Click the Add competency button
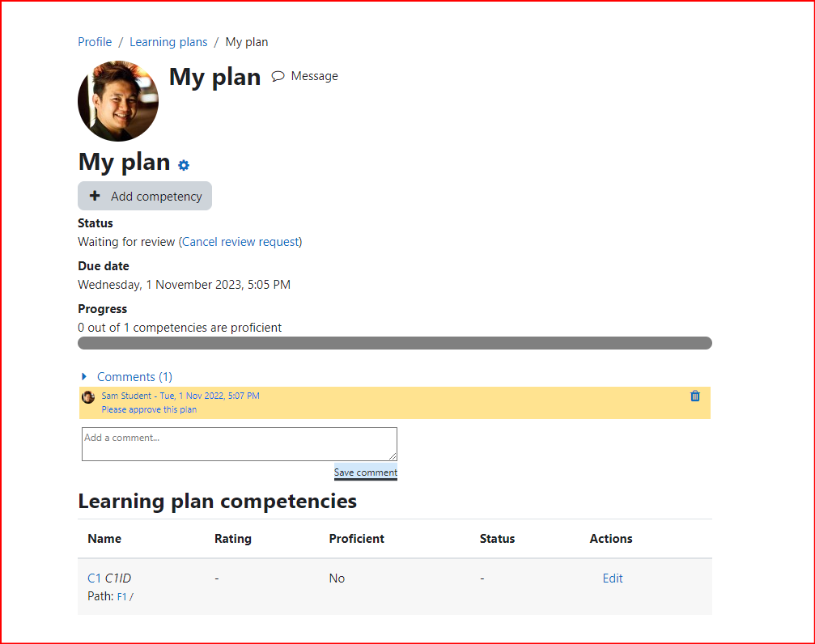This screenshot has height=644, width=815. pos(145,196)
